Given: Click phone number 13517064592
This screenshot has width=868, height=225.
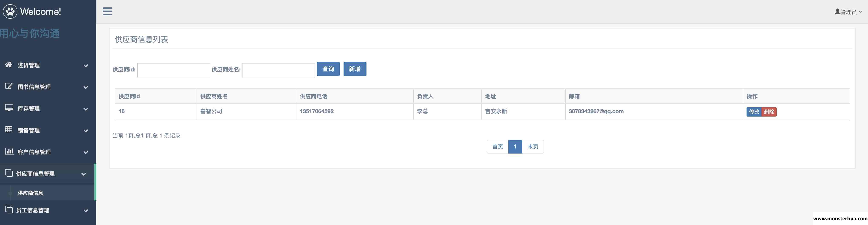Looking at the screenshot, I should (x=317, y=111).
